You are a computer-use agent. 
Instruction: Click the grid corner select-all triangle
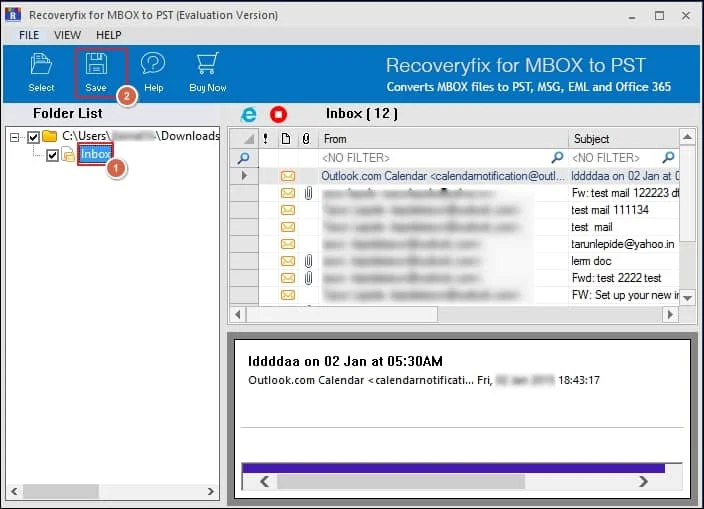(x=250, y=140)
